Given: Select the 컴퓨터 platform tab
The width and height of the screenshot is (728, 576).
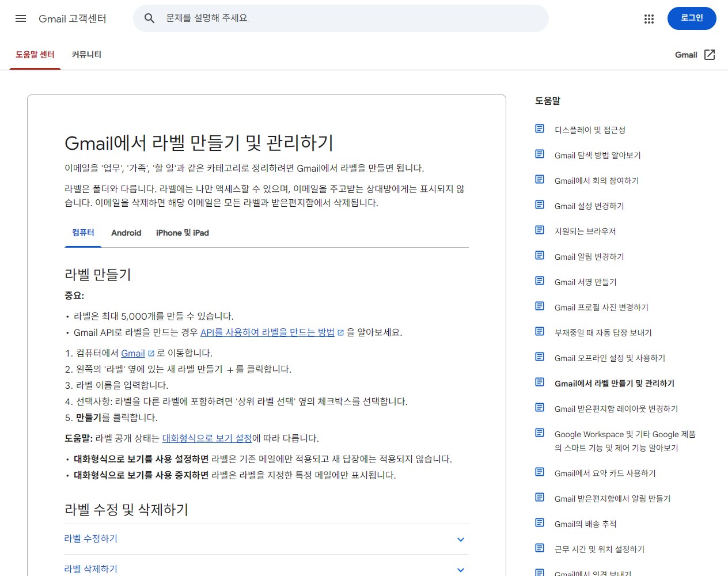Looking at the screenshot, I should (x=83, y=233).
